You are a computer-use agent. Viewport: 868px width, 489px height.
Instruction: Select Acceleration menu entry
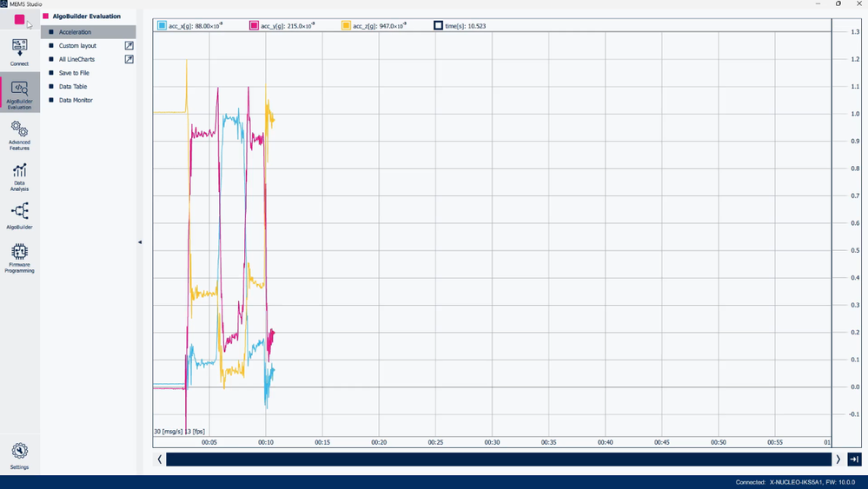[x=89, y=32]
